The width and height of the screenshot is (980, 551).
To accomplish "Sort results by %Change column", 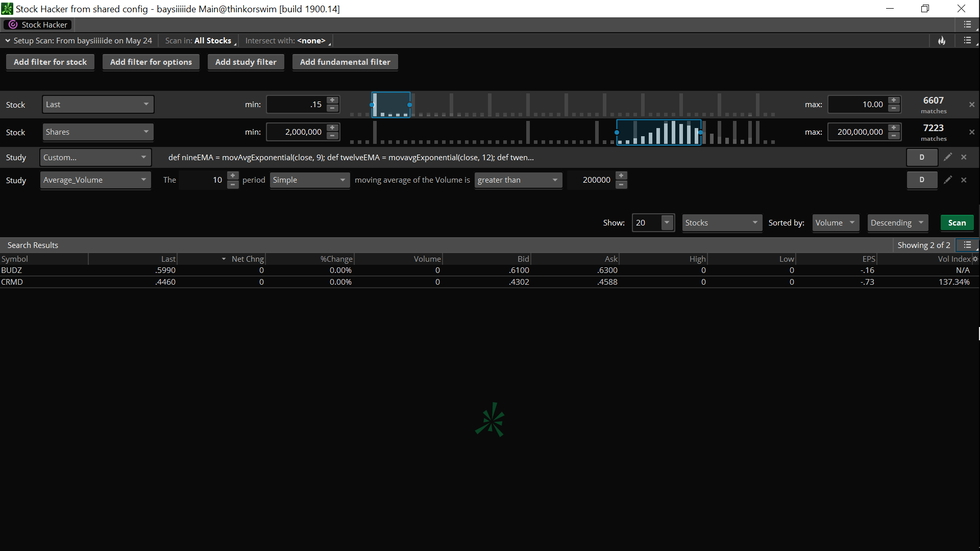I will (x=310, y=259).
